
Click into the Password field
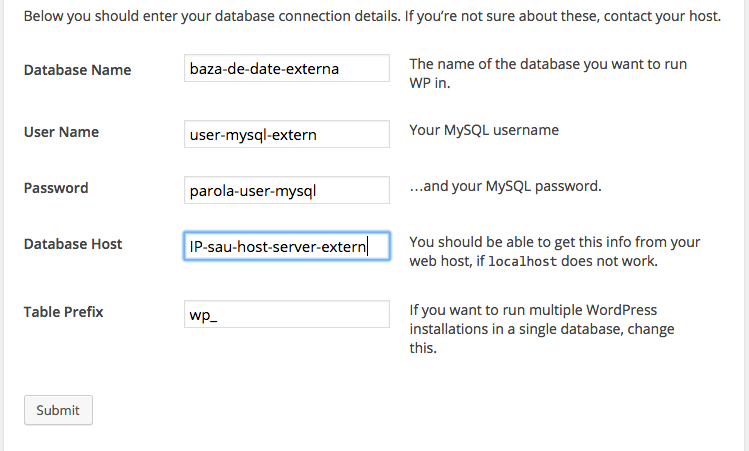point(287,190)
